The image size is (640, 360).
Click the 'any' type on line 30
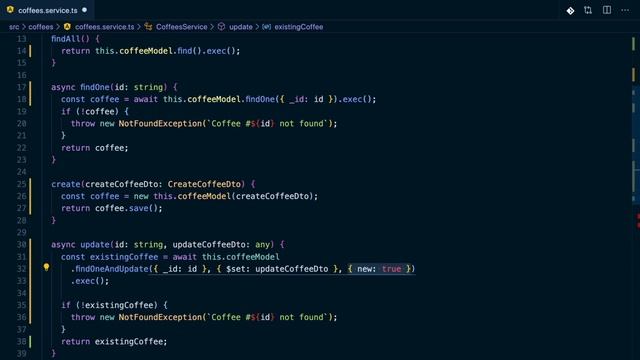(262, 244)
